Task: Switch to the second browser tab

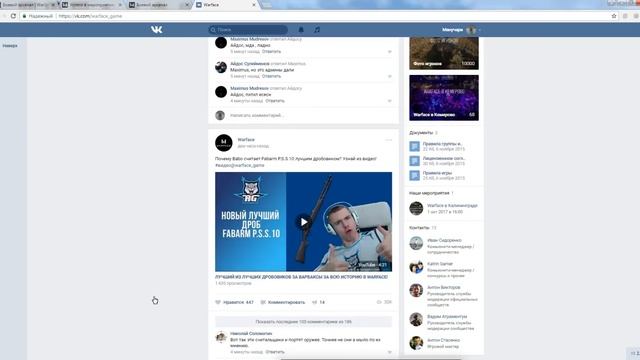Action: tap(92, 5)
